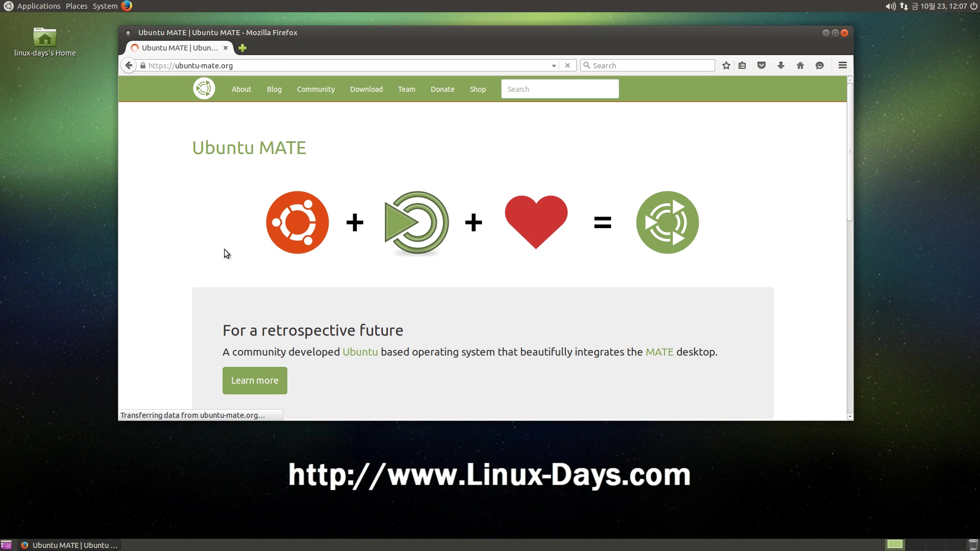
Task: Follow the green Ubuntu link in description
Action: pos(360,352)
